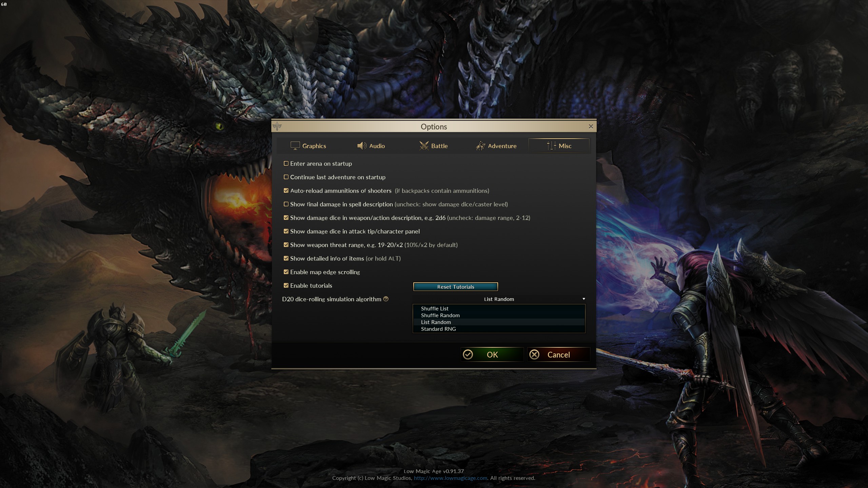The image size is (868, 488).
Task: Click the monitor icon on Graphics tab
Action: point(295,146)
